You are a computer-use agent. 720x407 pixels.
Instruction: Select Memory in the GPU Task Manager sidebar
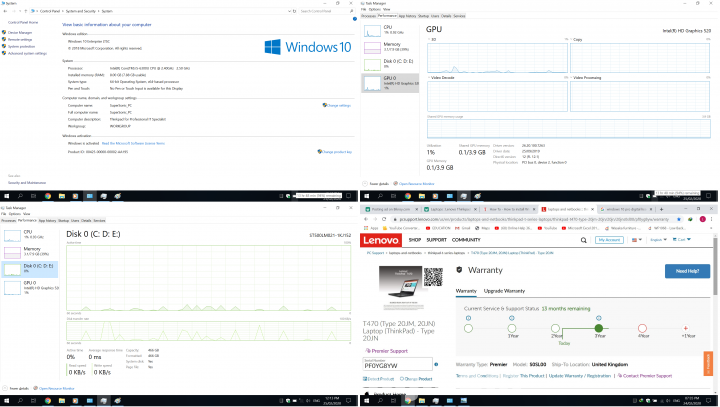(390, 47)
